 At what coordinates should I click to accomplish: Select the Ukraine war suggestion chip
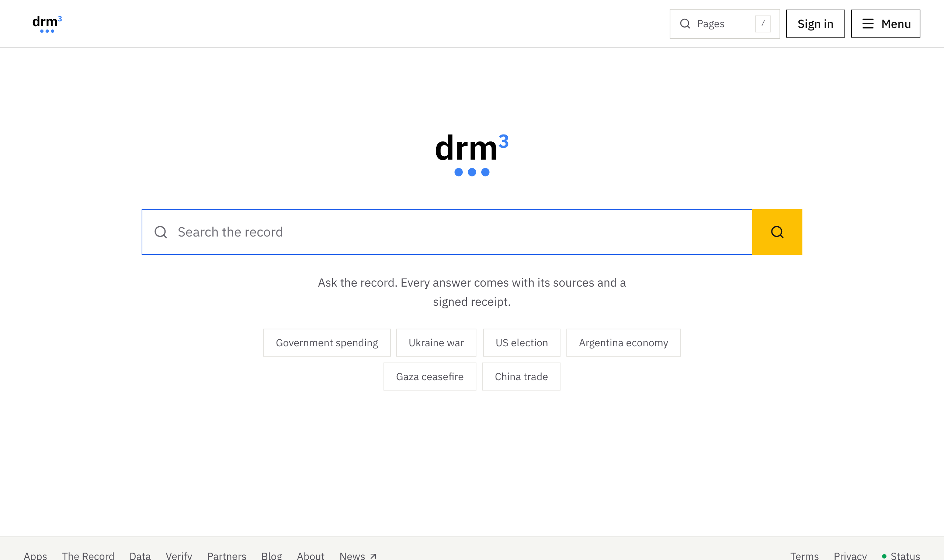click(436, 343)
